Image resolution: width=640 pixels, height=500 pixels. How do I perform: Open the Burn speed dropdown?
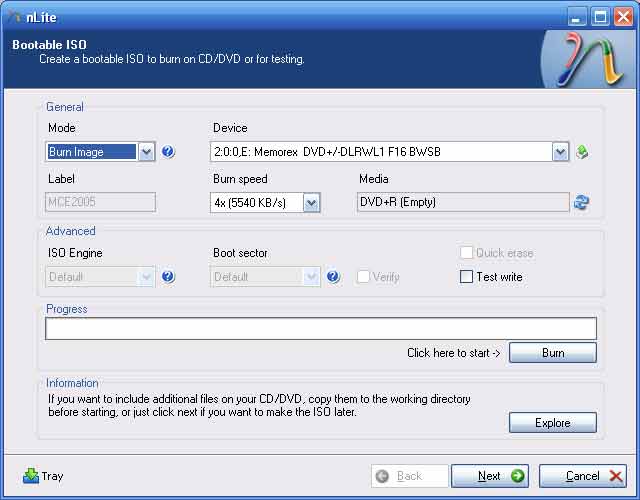(x=311, y=203)
